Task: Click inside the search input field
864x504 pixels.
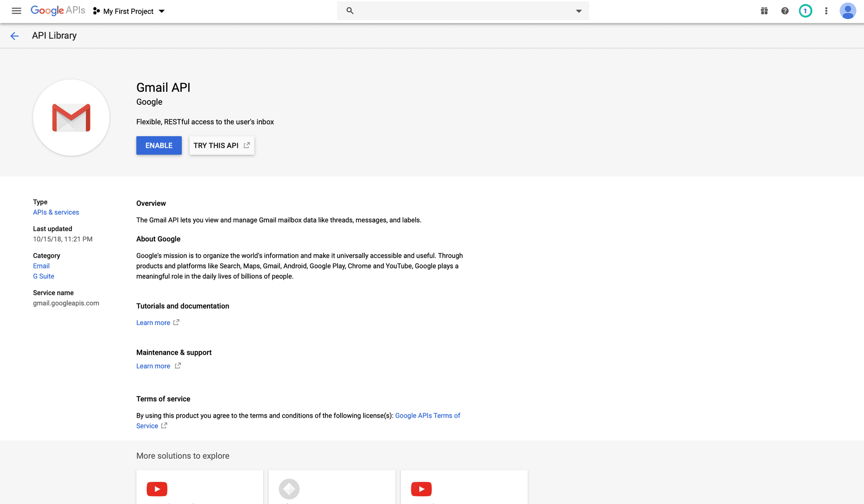Action: pos(450,11)
